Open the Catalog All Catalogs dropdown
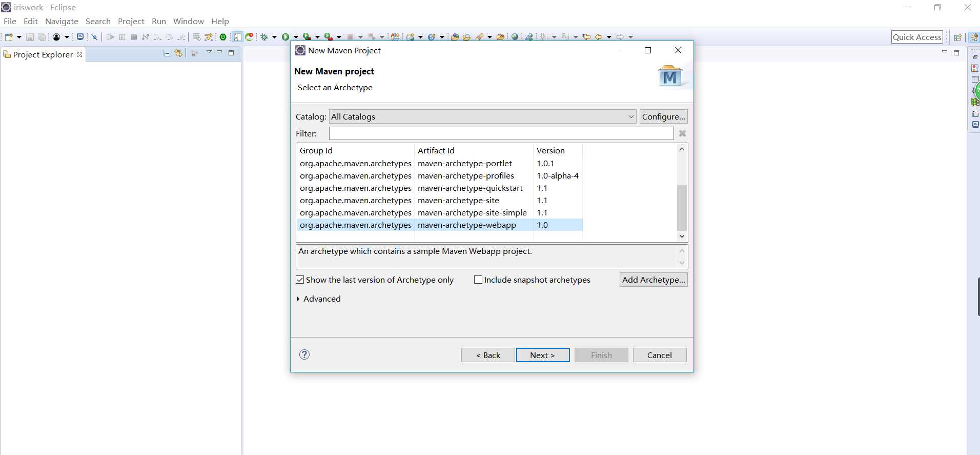This screenshot has height=455, width=980. coord(483,116)
